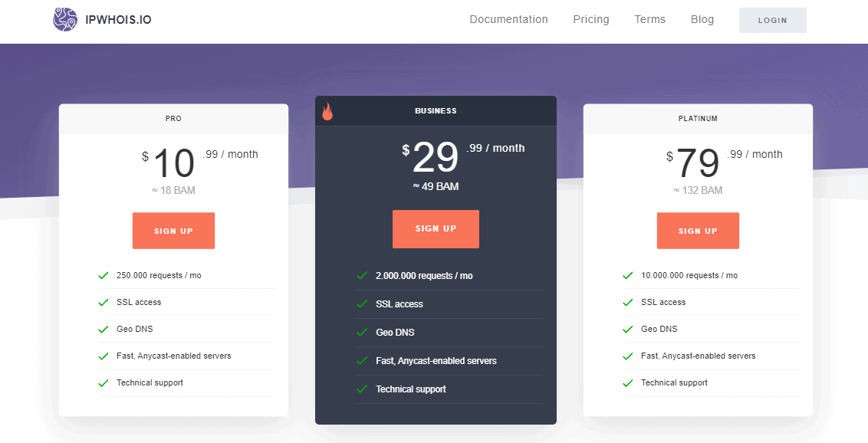
Task: Click the .99 / month text in Platinum plan
Action: coord(755,154)
